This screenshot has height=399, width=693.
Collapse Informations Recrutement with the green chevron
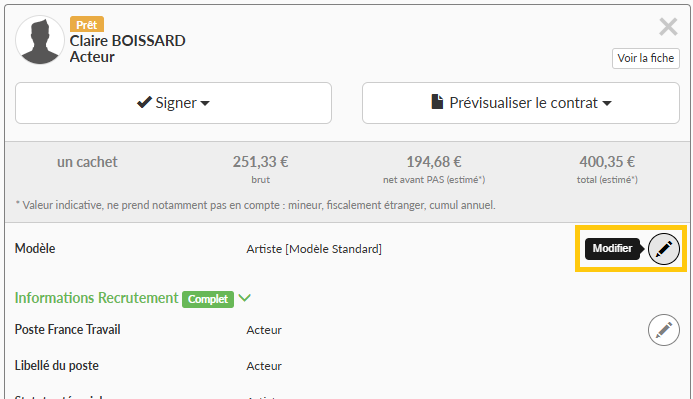click(x=244, y=298)
